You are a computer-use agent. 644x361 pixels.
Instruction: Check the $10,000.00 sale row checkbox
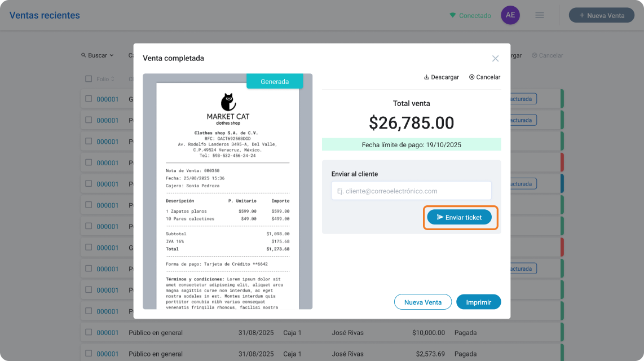[x=89, y=332]
